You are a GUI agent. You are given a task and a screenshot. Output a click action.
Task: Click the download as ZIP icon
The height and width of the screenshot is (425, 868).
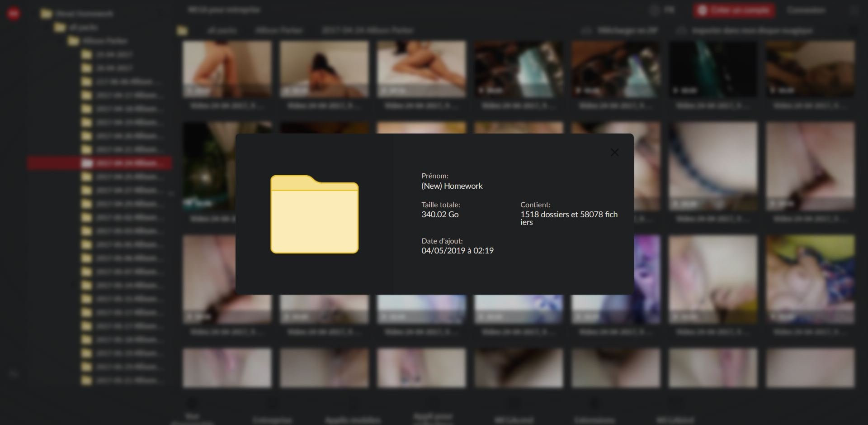tap(586, 31)
